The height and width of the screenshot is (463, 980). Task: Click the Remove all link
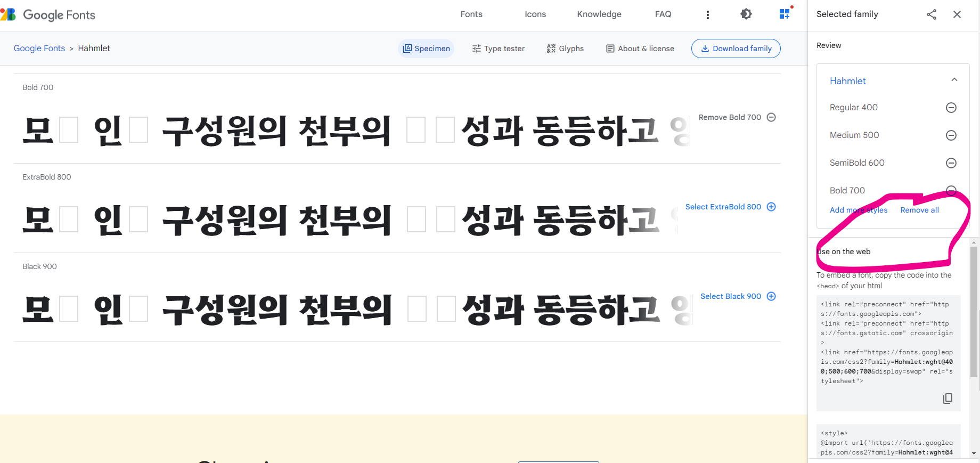[x=919, y=210]
